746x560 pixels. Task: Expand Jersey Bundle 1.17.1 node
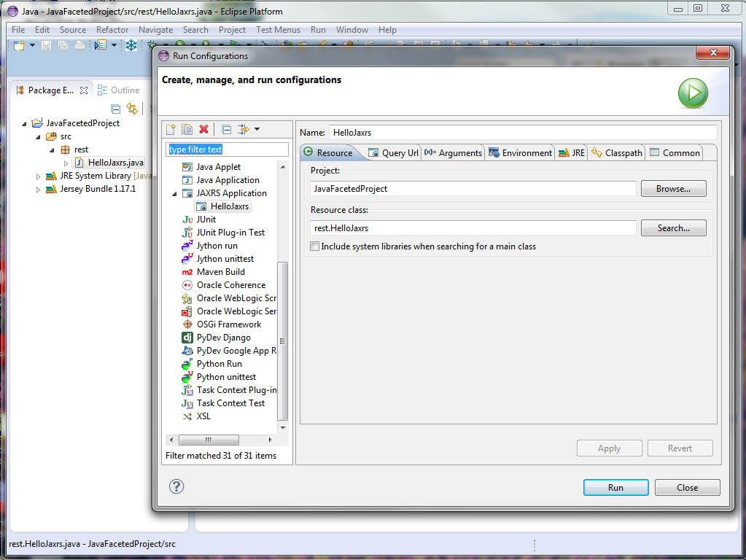click(38, 190)
